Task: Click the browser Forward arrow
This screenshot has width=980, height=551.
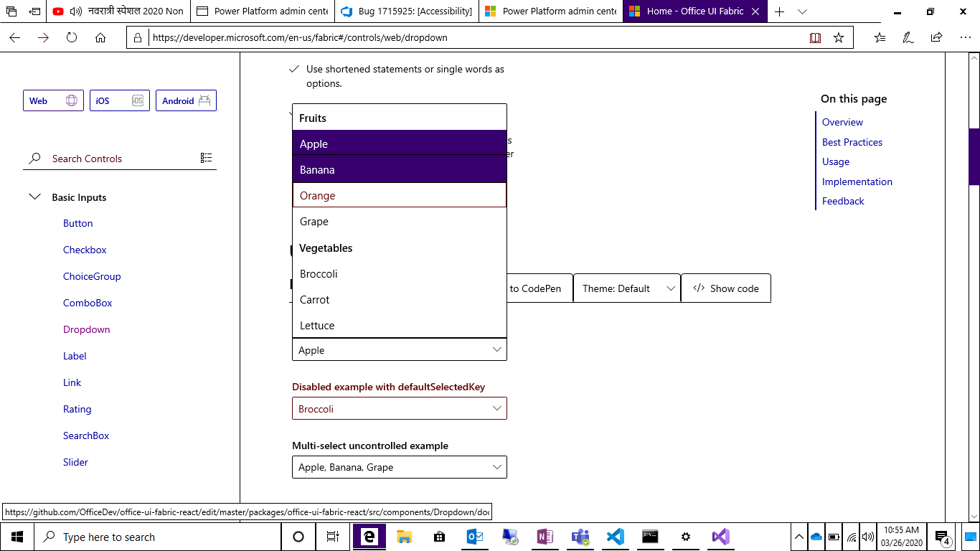Action: coord(43,37)
